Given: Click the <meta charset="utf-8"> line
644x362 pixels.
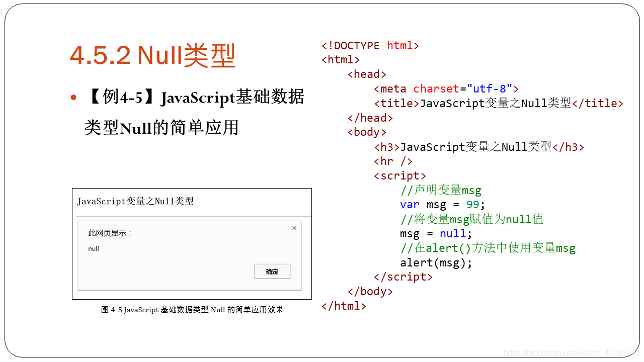Looking at the screenshot, I should pyautogui.click(x=446, y=89).
